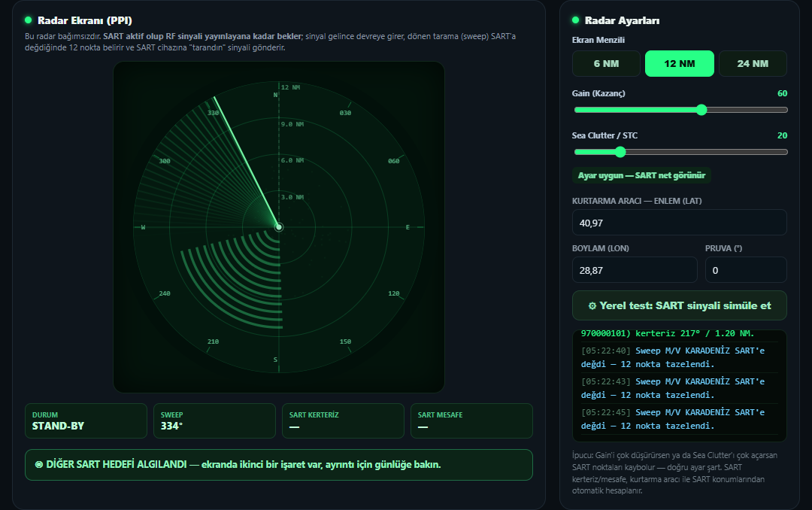Click the SART KERTERİZ status card
This screenshot has width=812, height=510.
coord(343,420)
